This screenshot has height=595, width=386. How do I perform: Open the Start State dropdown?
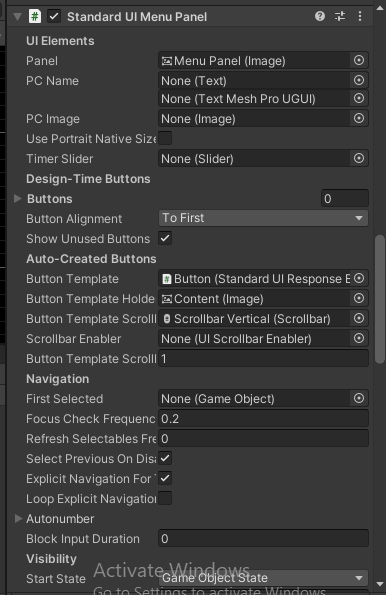(x=263, y=578)
